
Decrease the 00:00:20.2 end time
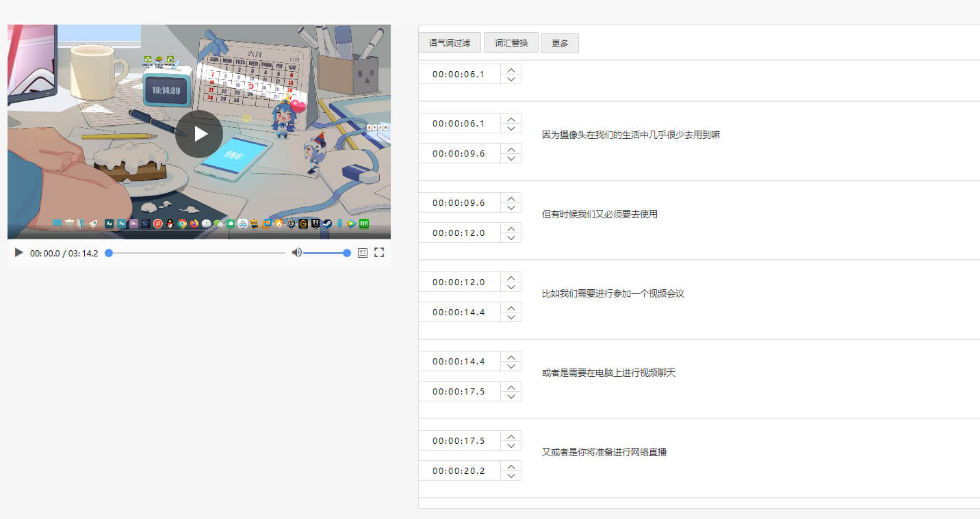[x=511, y=476]
